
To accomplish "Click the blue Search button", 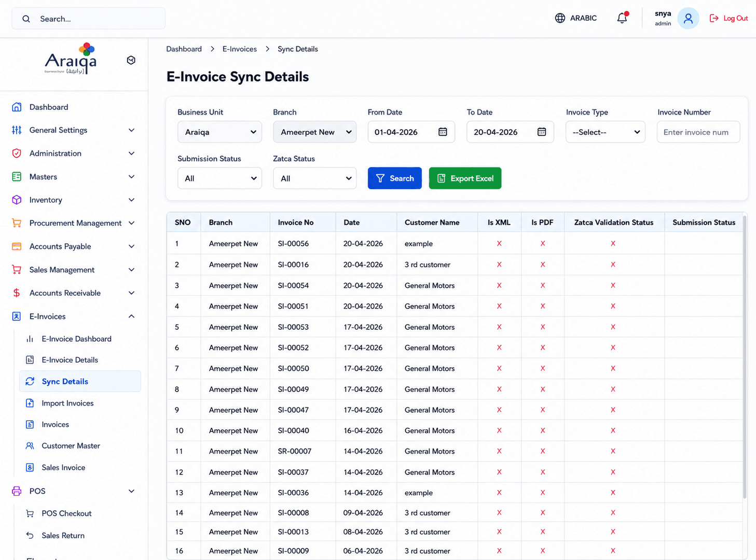I will [395, 178].
